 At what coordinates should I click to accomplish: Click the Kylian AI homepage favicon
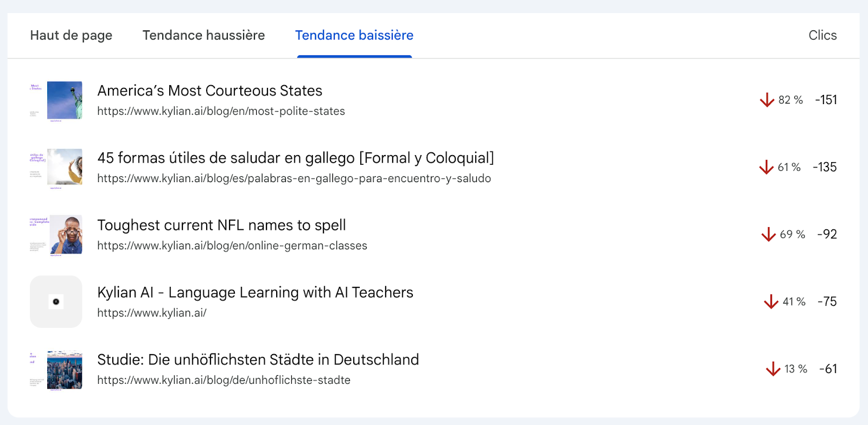point(56,302)
